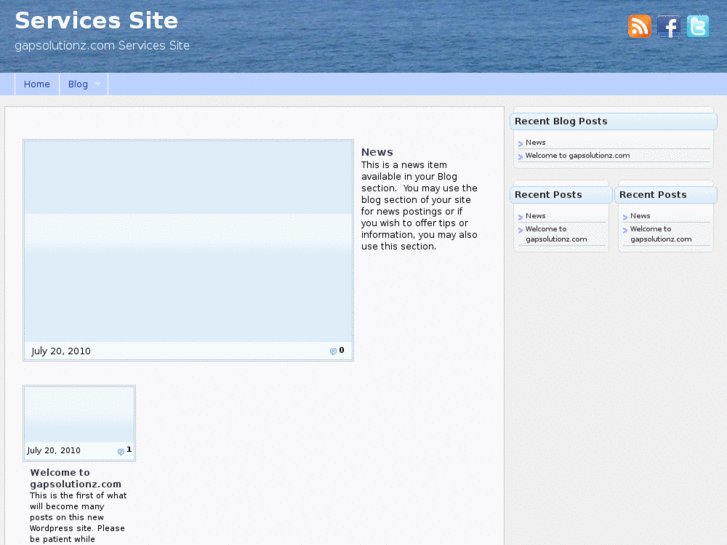Select the gapsolutionz.com Services Site tagline
727x545 pixels.
click(102, 45)
